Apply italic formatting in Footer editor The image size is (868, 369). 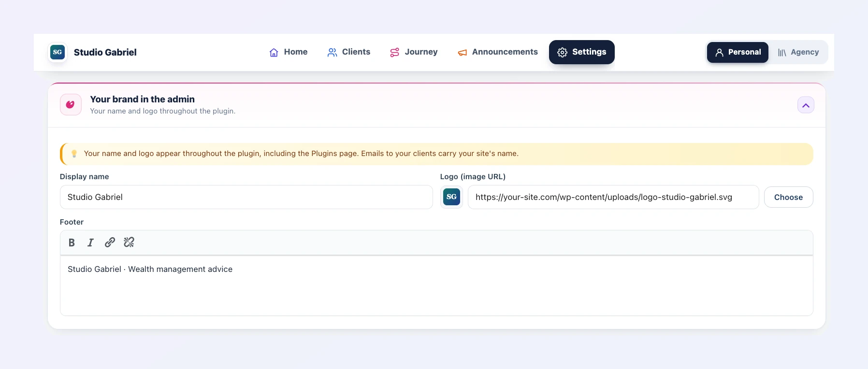pyautogui.click(x=90, y=242)
